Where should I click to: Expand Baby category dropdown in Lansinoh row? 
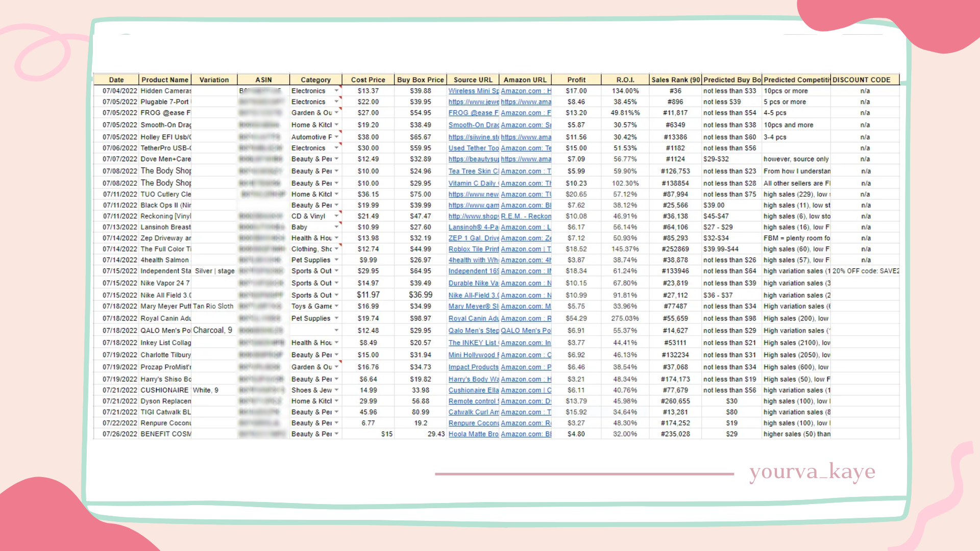coord(336,227)
